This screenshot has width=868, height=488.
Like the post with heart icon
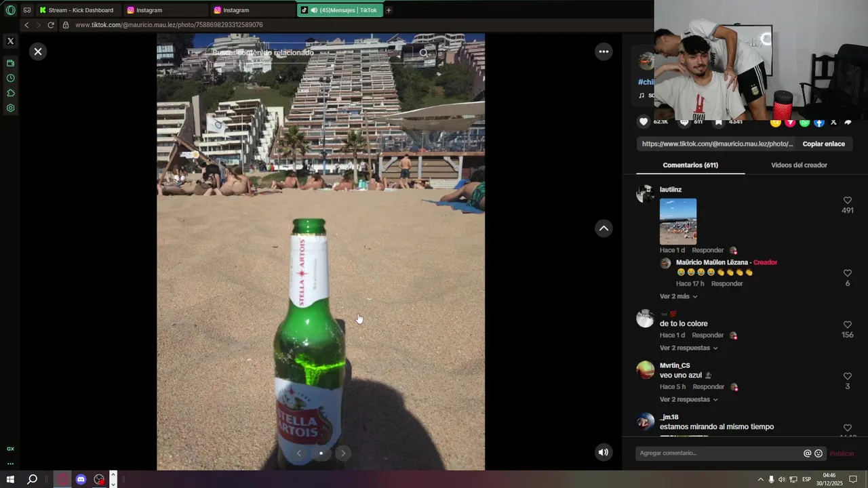(644, 121)
